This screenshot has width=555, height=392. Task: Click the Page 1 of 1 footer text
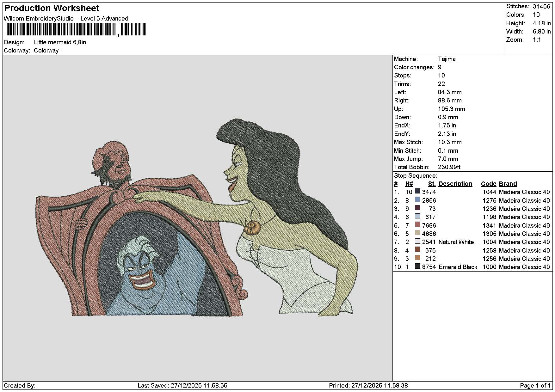tap(535, 386)
